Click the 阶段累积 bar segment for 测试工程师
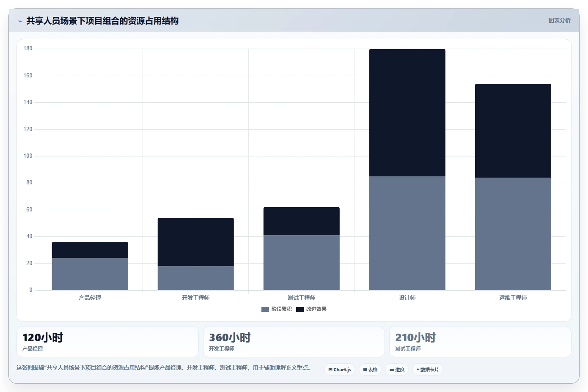The height and width of the screenshot is (392, 588). [302, 263]
